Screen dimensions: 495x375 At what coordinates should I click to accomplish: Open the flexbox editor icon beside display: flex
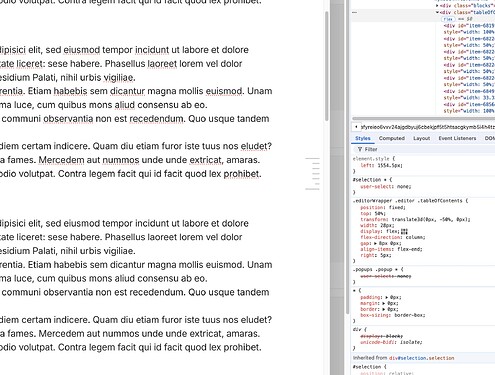[x=404, y=231]
